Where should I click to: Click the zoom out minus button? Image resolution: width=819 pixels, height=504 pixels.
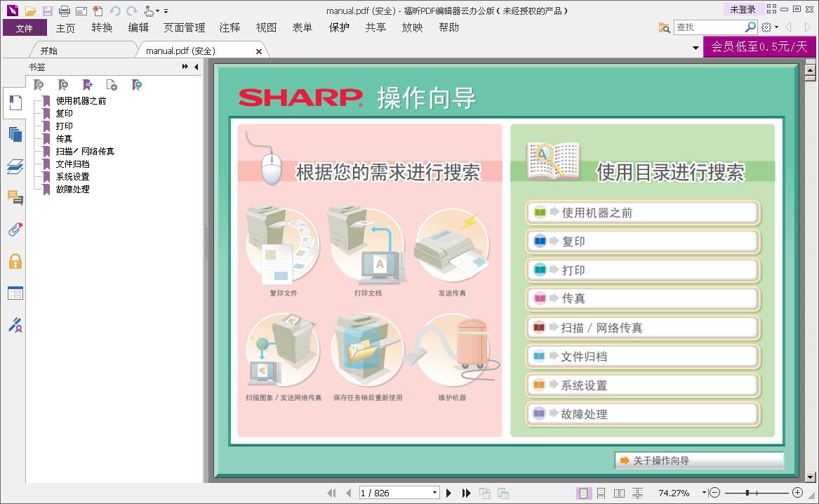[714, 493]
